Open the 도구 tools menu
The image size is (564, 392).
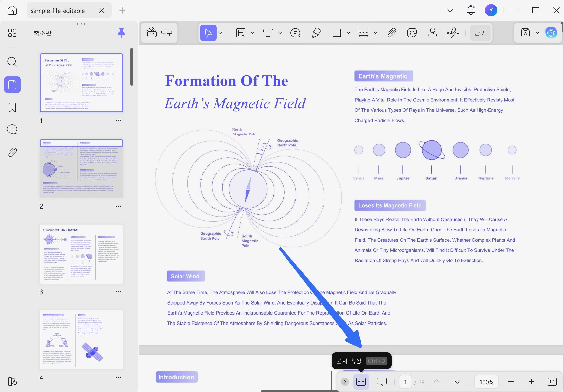click(159, 33)
